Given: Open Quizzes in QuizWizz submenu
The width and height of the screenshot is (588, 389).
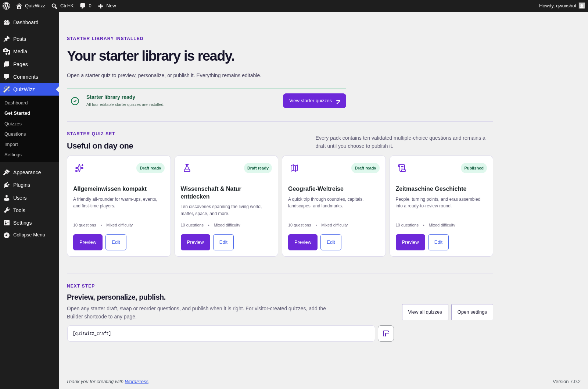Looking at the screenshot, I should point(13,124).
